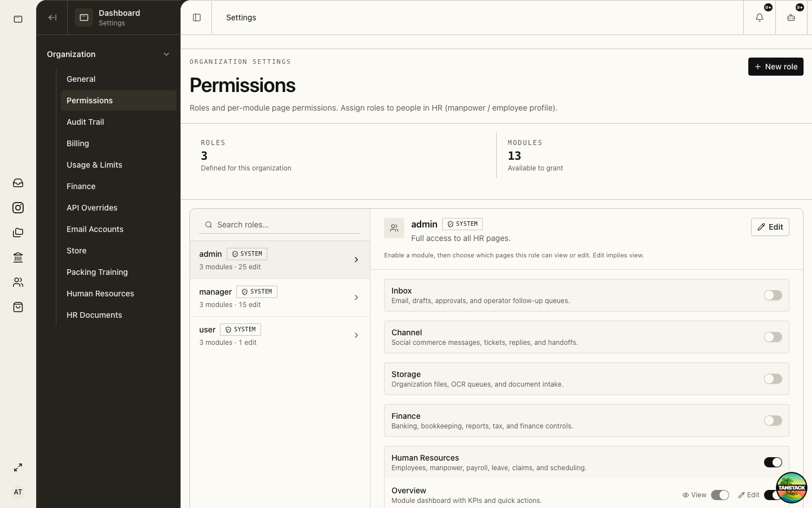
Task: Open the storage files icon in left rail
Action: pyautogui.click(x=18, y=233)
